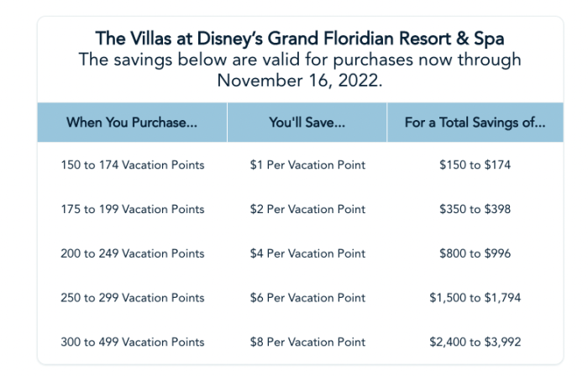Image resolution: width=588 pixels, height=376 pixels.
Task: Select the 300 to 499 Vacation Points cell
Action: [x=133, y=342]
